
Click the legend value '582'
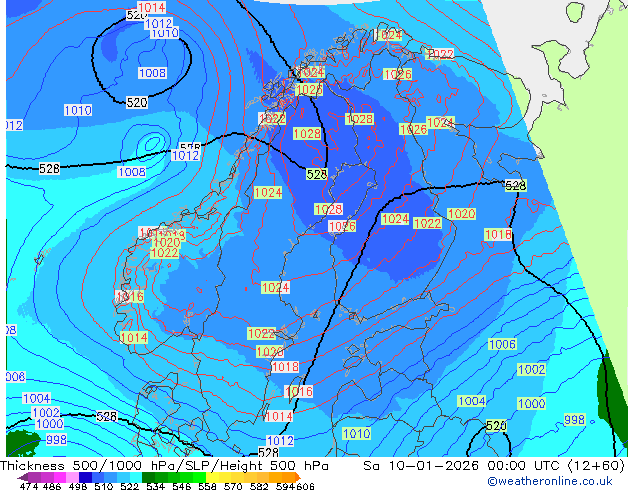click(259, 486)
